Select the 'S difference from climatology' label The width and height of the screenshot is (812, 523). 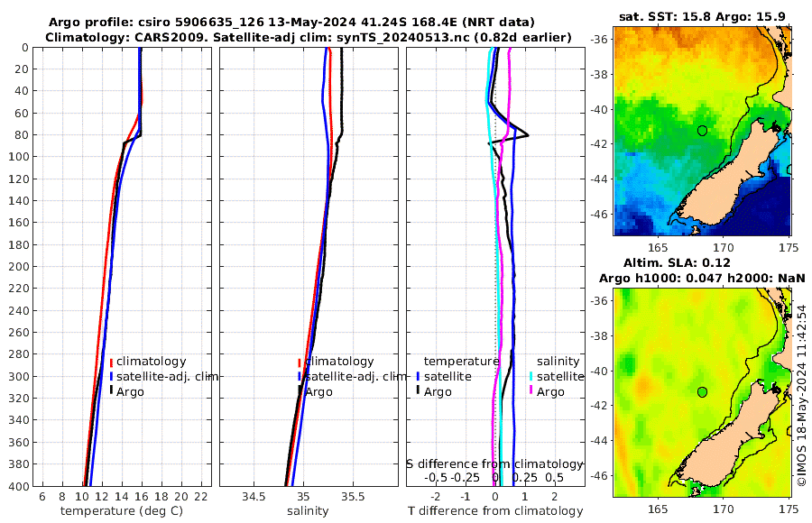pos(494,464)
